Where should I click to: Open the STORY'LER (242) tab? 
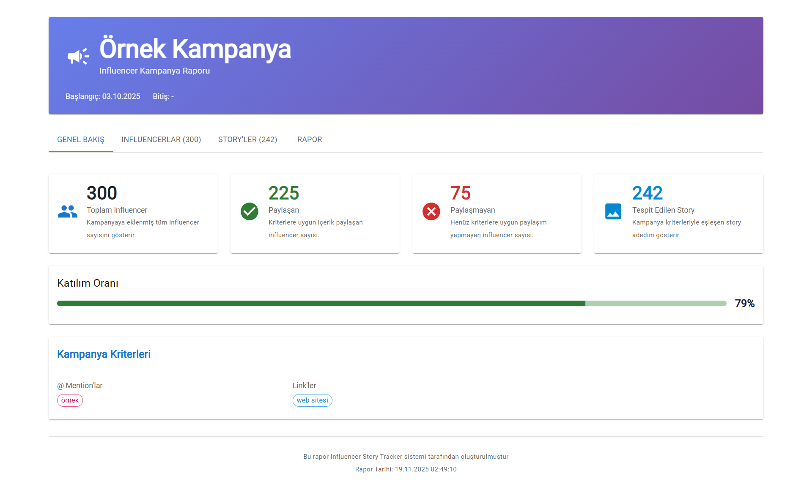(x=248, y=140)
